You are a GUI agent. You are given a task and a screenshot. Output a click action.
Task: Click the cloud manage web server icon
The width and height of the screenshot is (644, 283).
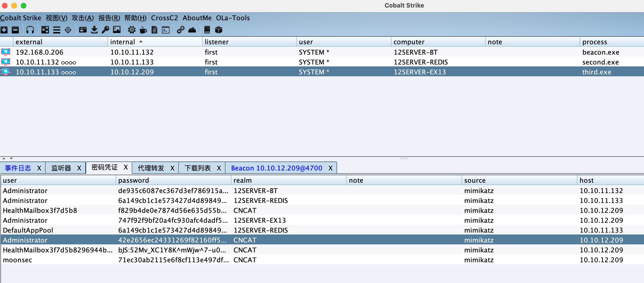click(x=192, y=30)
